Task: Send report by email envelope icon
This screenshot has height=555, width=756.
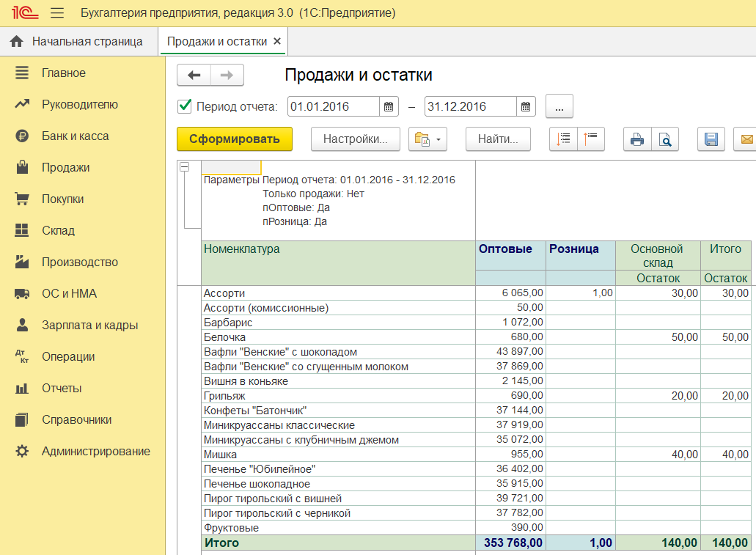Action: point(746,139)
